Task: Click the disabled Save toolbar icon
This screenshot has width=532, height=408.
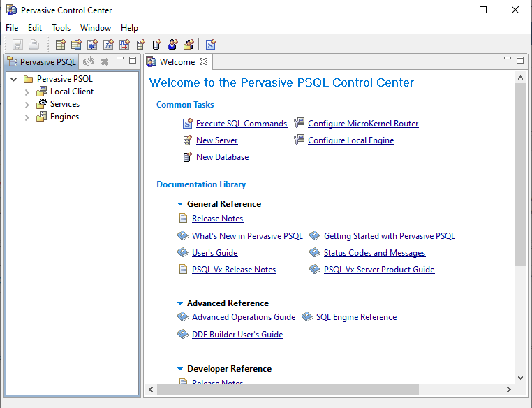Action: (17, 45)
